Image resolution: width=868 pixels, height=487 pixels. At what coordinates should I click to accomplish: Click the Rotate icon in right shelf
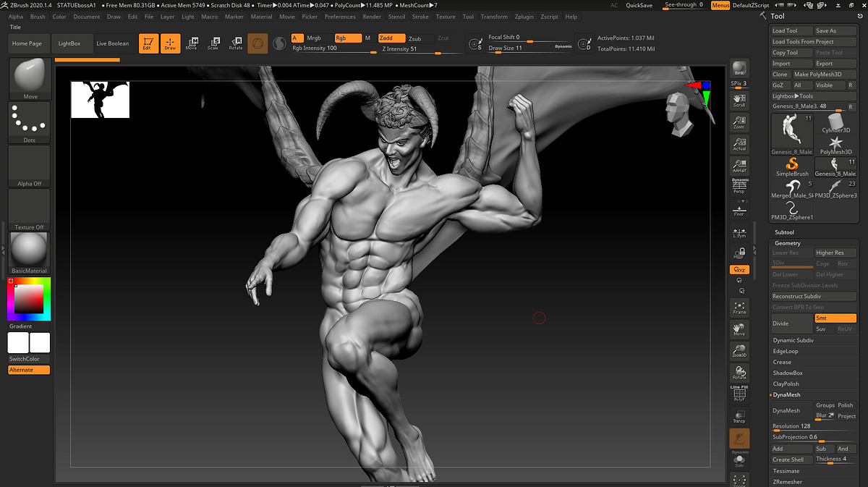[739, 373]
